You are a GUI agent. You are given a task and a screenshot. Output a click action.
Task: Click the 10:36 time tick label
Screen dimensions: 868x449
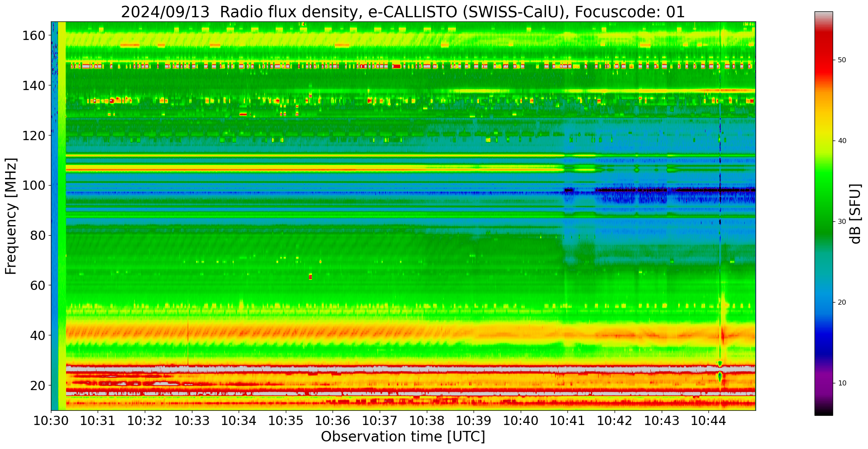pyautogui.click(x=333, y=420)
